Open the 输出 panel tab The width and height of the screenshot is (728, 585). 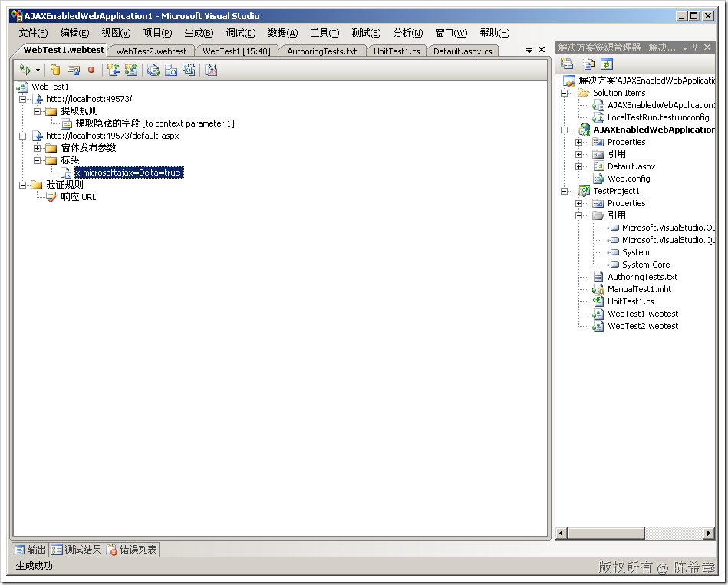coord(30,550)
